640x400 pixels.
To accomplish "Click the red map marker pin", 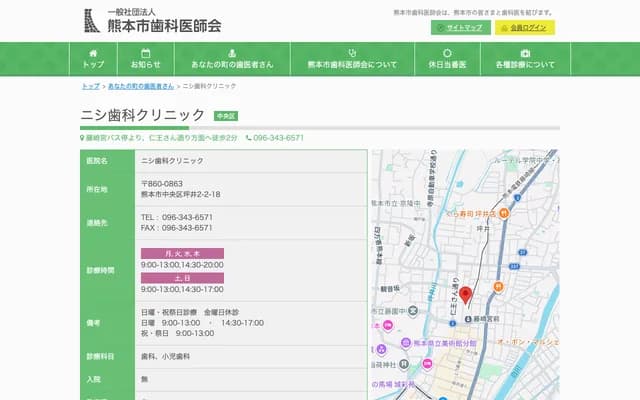I will (465, 296).
